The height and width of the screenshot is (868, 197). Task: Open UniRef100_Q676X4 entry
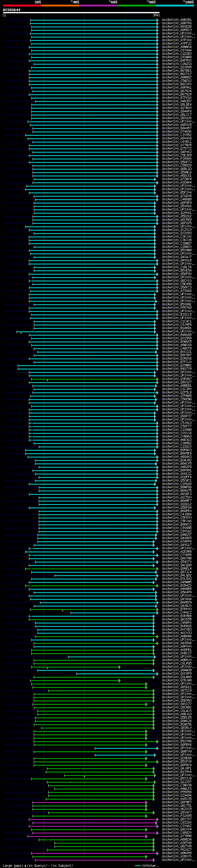pyautogui.click(x=177, y=91)
